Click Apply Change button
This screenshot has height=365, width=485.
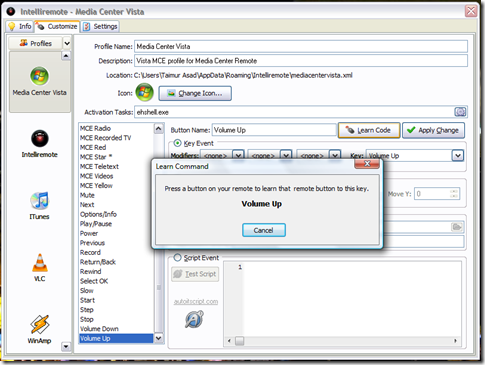433,130
